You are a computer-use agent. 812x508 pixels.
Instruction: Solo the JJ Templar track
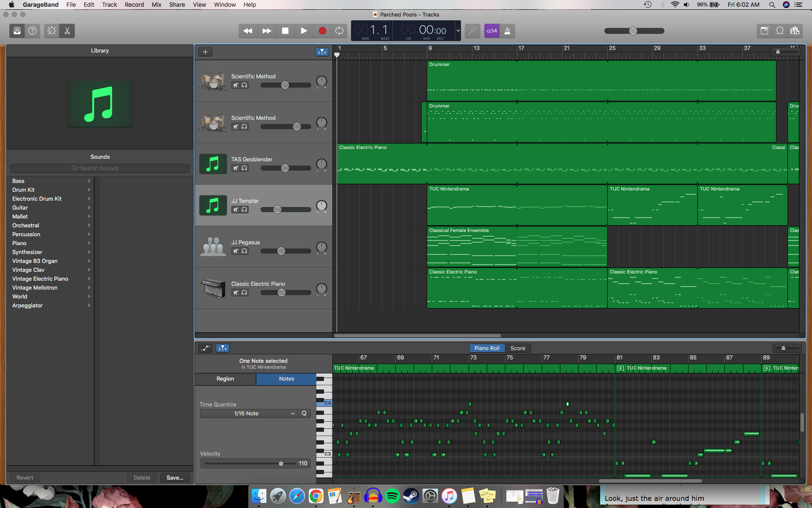click(244, 210)
